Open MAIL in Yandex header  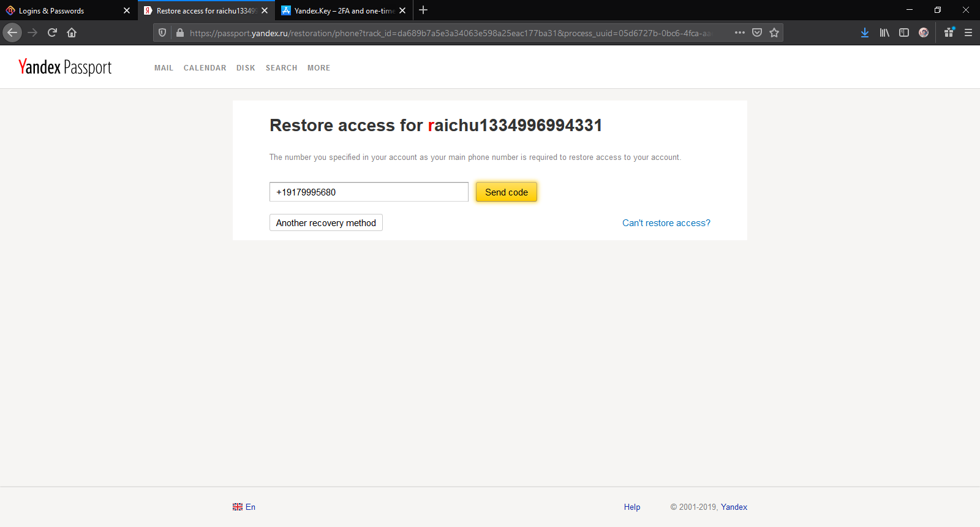(164, 68)
